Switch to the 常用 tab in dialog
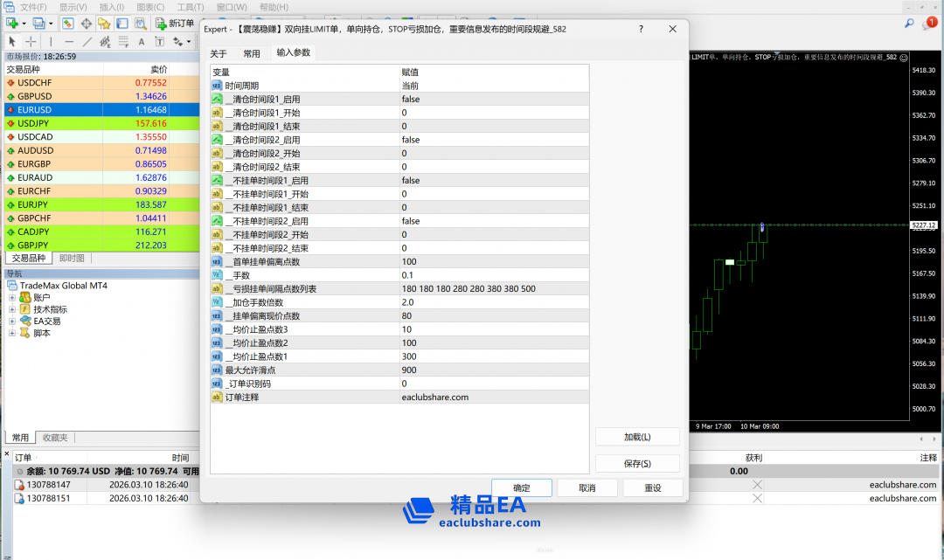Viewport: 944px width, 560px height. click(252, 53)
